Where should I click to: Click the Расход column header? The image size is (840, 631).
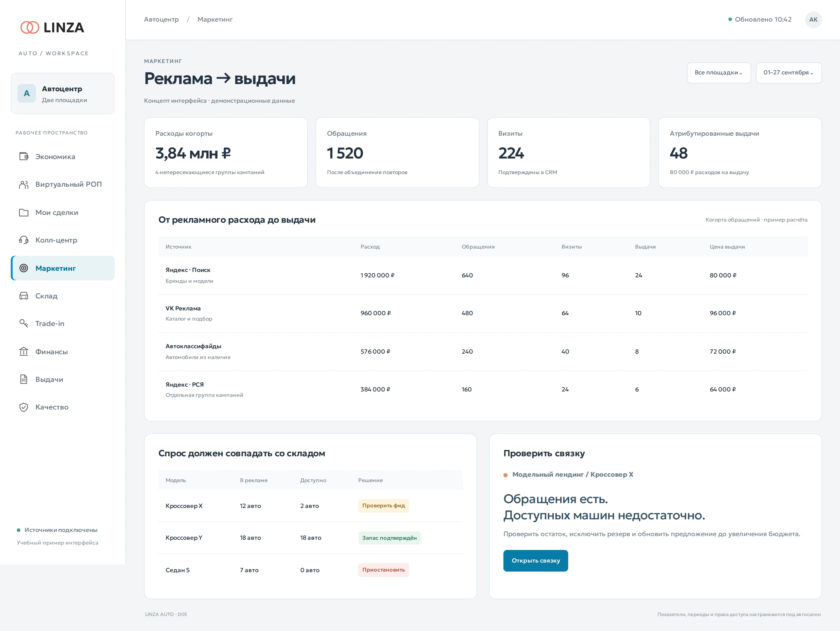(370, 247)
